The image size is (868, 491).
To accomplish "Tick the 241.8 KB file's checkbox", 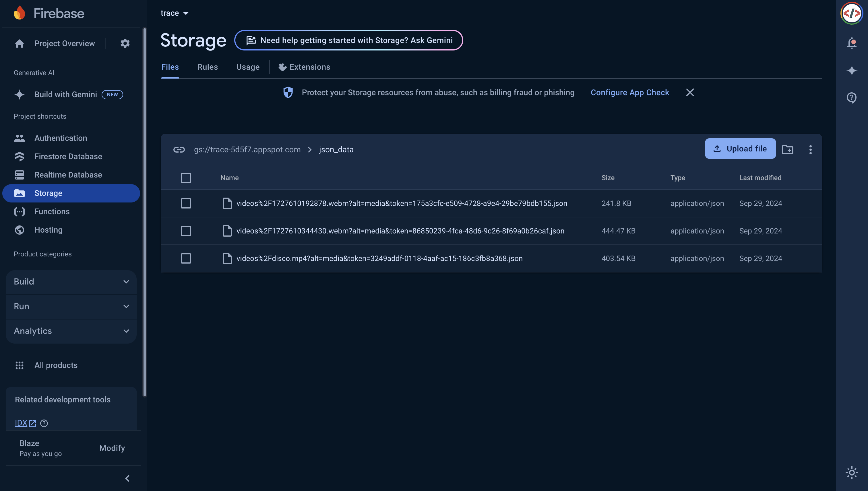I will click(186, 203).
